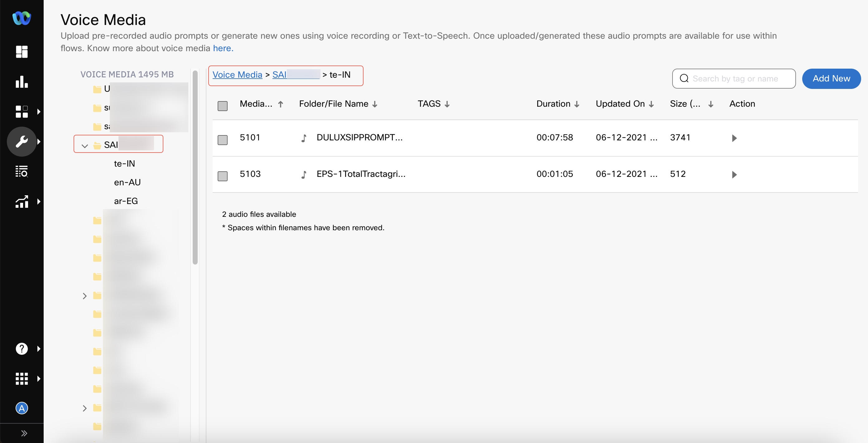Click media ID 5101
Viewport: 868px width, 443px height.
tap(250, 138)
